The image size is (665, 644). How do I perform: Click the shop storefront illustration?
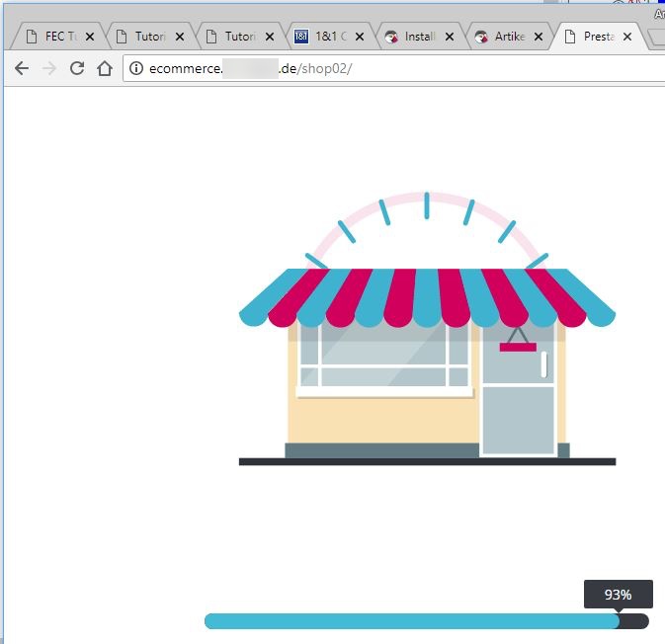427,329
